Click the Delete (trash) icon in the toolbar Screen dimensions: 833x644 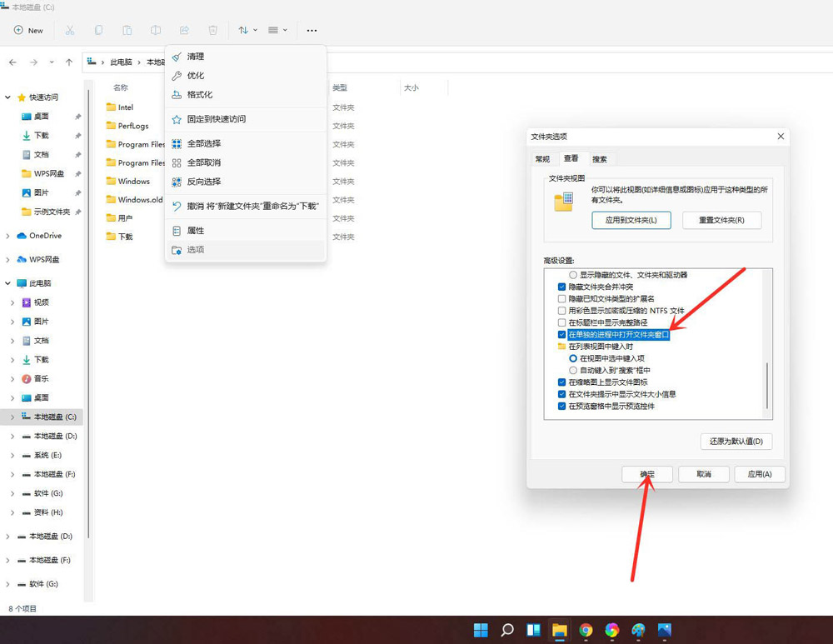coord(214,30)
